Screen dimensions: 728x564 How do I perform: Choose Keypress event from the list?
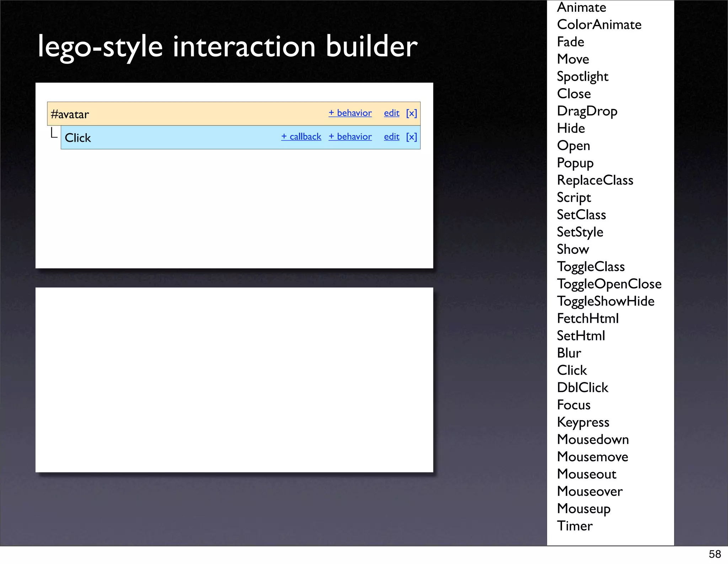[x=583, y=423]
